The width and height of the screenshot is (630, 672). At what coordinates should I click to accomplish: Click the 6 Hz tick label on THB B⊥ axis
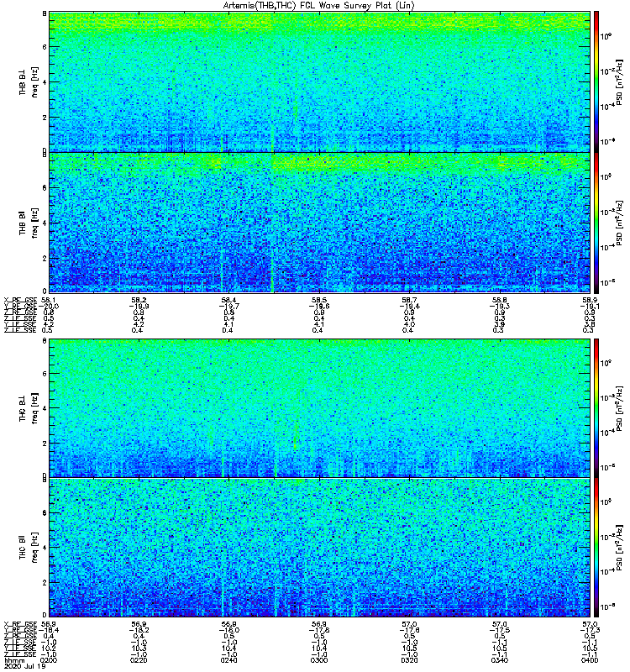(45, 47)
